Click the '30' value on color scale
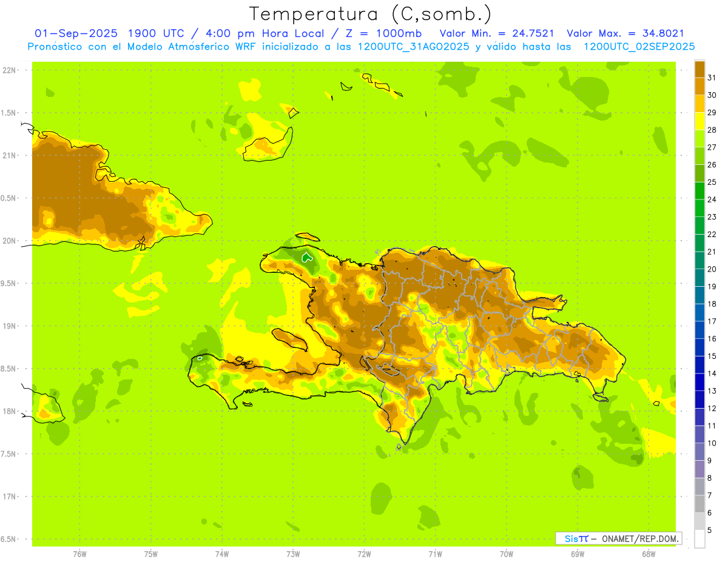 (x=712, y=95)
